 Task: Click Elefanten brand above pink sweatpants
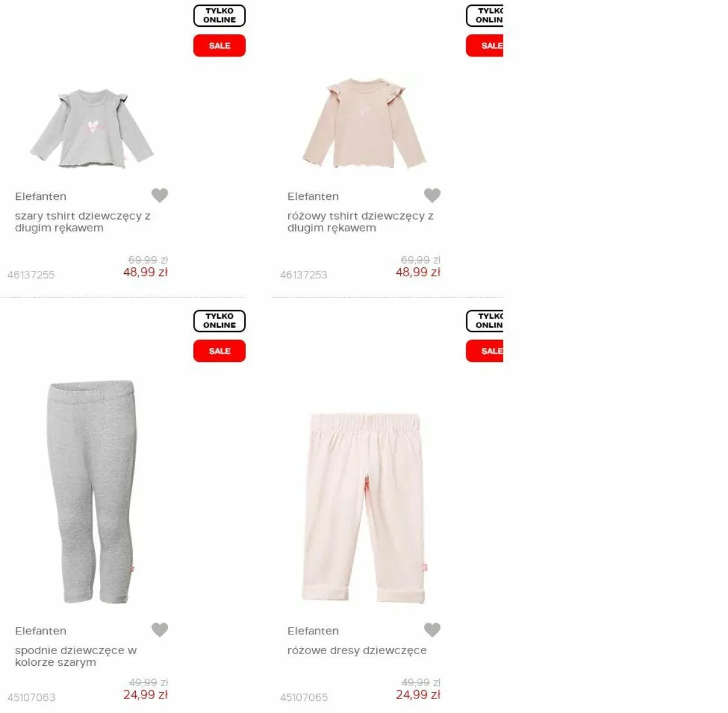click(313, 631)
